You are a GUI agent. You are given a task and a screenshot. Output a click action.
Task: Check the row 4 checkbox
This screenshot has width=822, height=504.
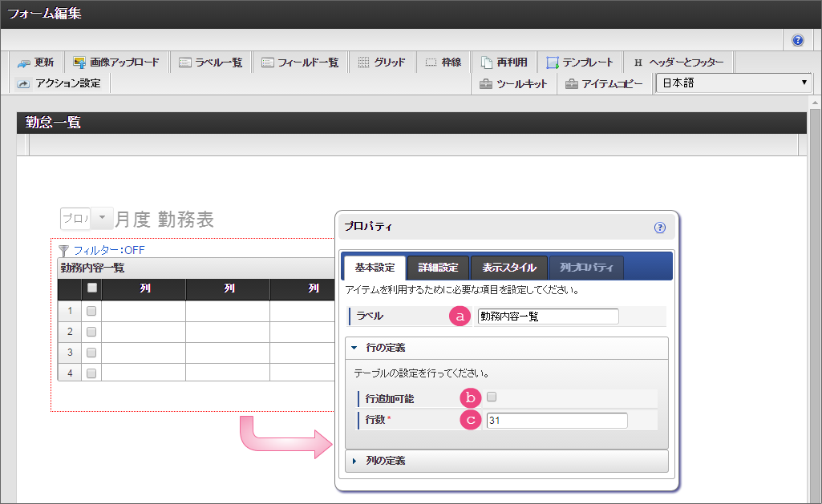[91, 373]
